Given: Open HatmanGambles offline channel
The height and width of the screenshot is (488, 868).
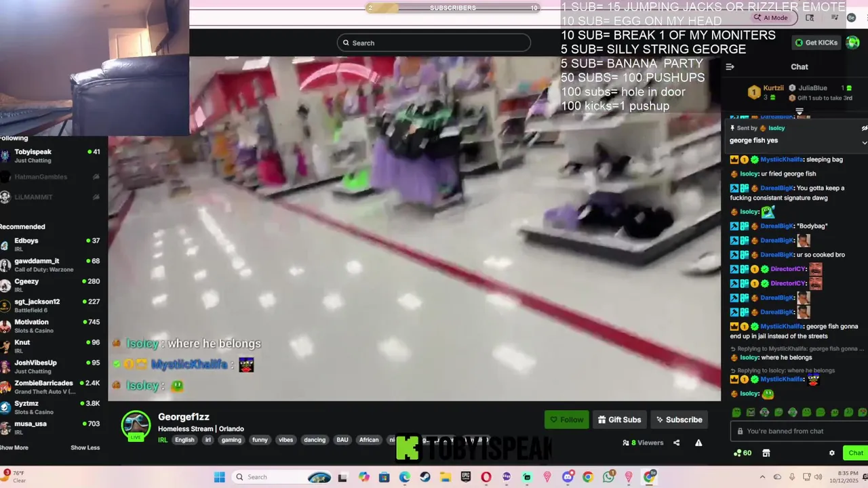Looking at the screenshot, I should [51, 177].
